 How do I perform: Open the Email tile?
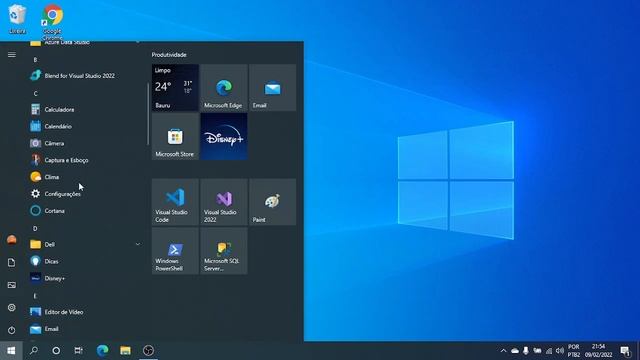[x=273, y=87]
